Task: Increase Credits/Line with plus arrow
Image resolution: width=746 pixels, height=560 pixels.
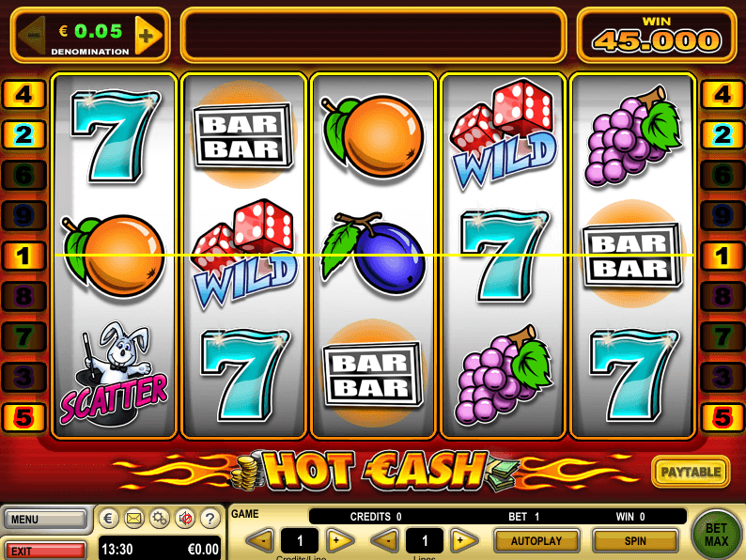Action: (x=340, y=540)
